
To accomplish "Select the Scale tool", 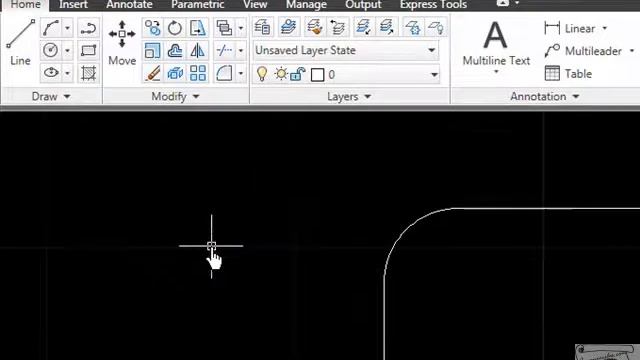I will [153, 51].
